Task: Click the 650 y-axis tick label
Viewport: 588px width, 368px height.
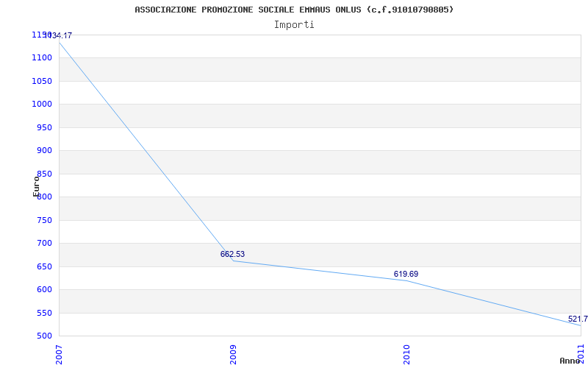Action: pos(45,266)
